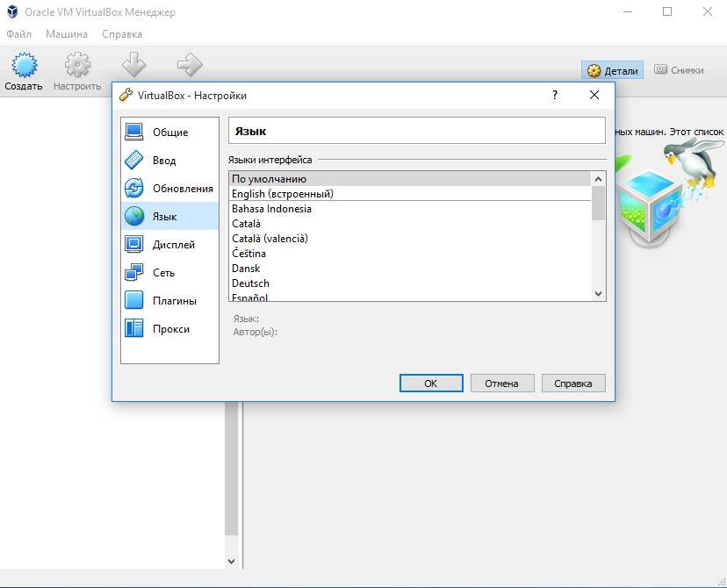The height and width of the screenshot is (588, 727).
Task: Select the Язык globe category
Action: (169, 217)
